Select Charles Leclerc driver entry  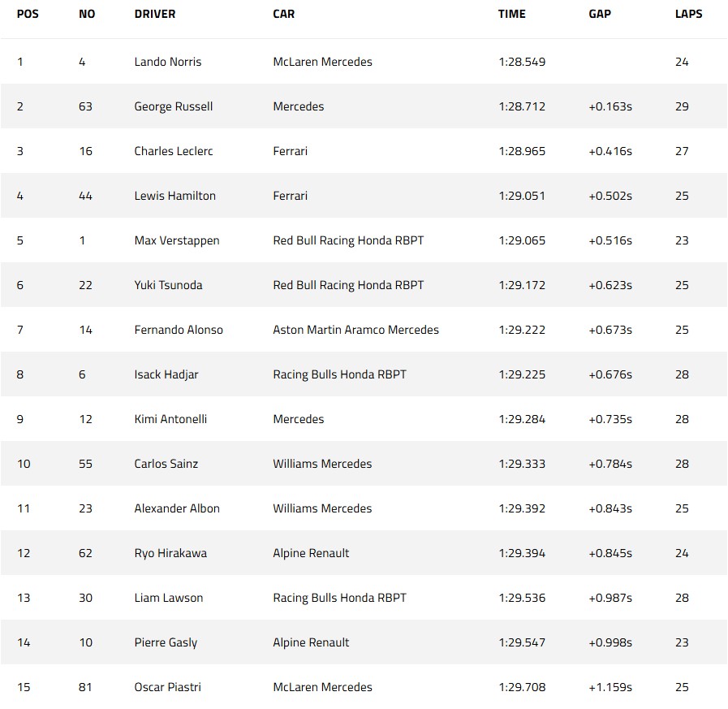coord(173,151)
